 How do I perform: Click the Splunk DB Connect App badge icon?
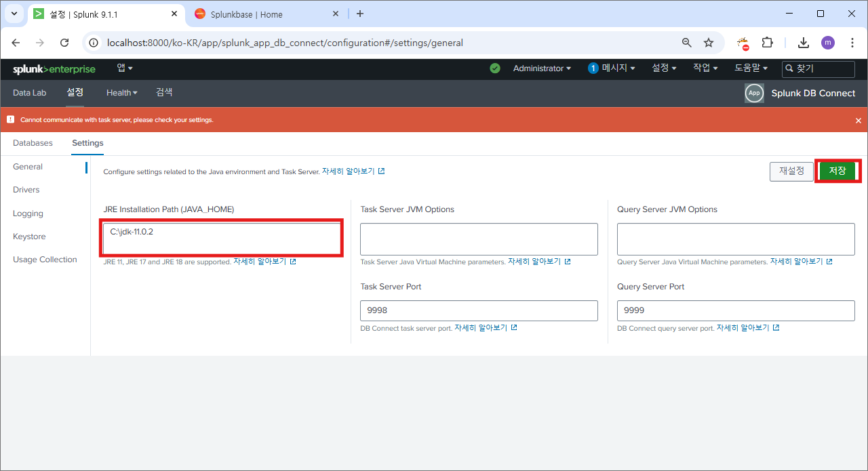(754, 94)
